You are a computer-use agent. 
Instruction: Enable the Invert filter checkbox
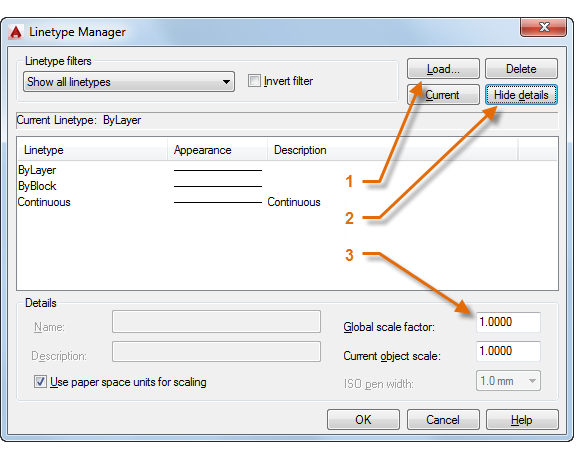point(254,81)
